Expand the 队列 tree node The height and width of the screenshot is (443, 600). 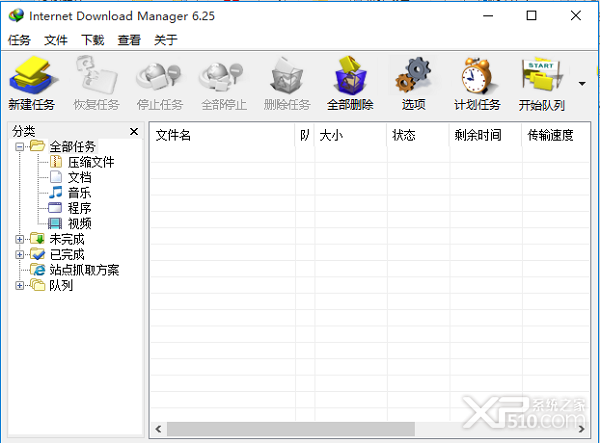tap(20, 285)
